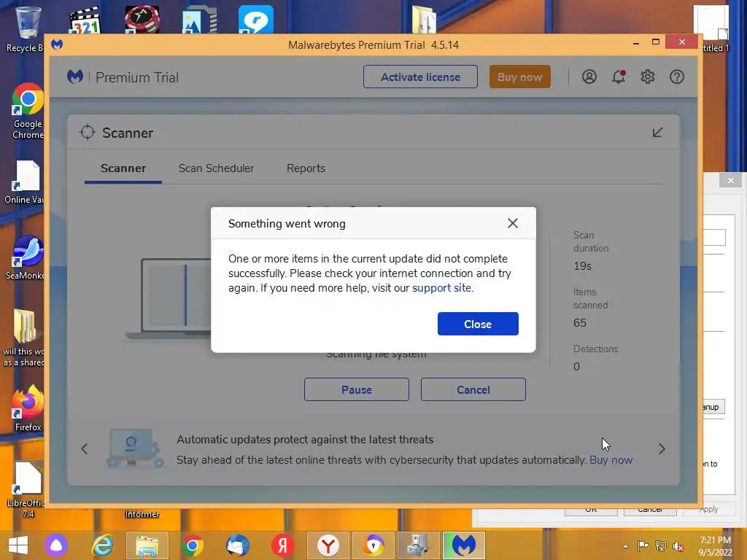747x560 pixels.
Task: Click the network tray icon
Action: 661,545
